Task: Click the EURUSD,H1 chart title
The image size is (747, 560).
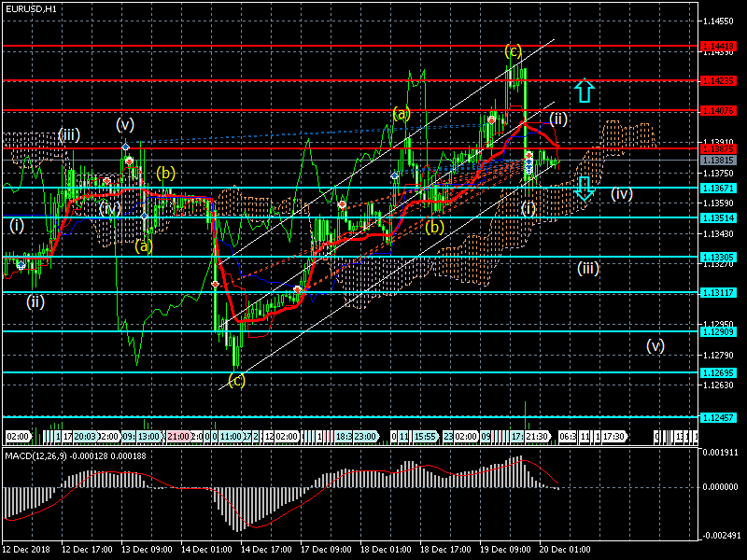Action: 30,8
